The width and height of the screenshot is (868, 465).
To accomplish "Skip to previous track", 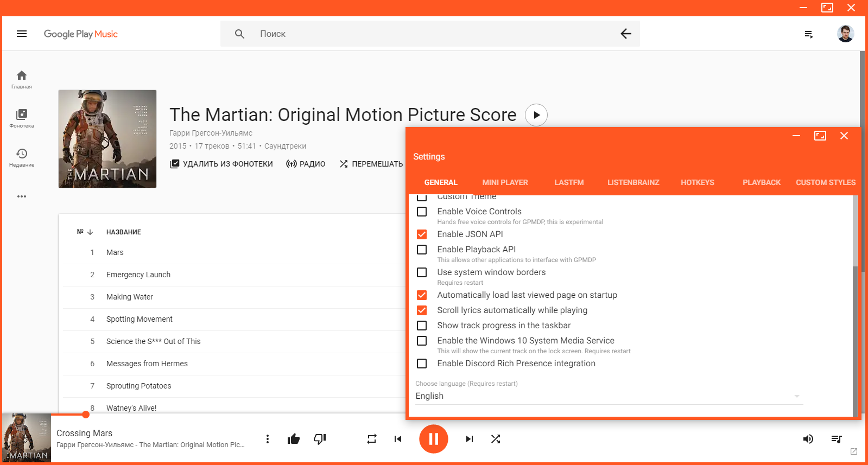I will (398, 439).
